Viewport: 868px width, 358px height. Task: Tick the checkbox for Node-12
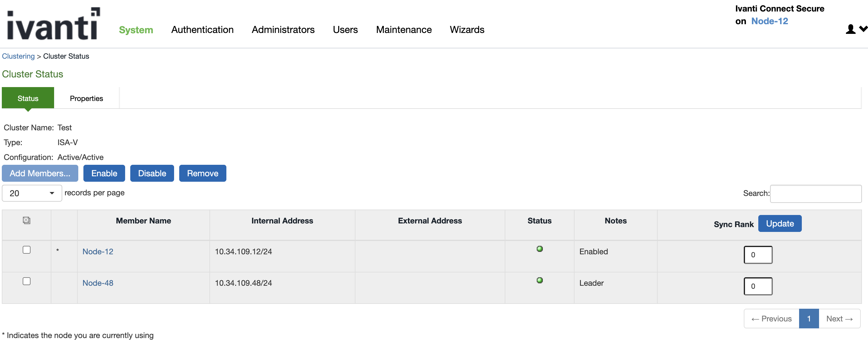point(27,250)
